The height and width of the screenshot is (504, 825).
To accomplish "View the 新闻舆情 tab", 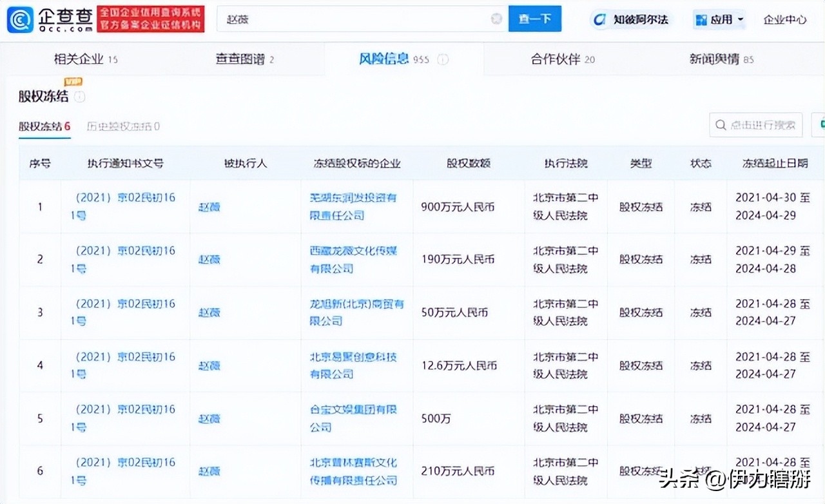I will point(715,58).
